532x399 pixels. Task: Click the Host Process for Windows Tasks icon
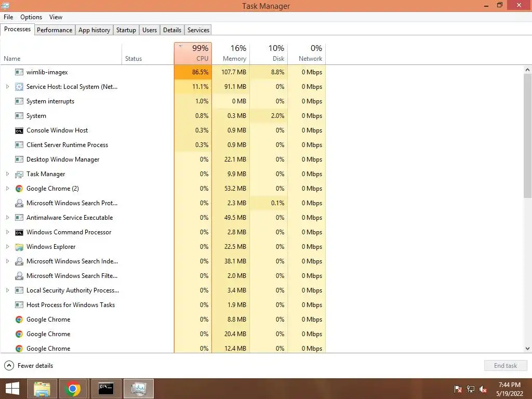click(19, 305)
